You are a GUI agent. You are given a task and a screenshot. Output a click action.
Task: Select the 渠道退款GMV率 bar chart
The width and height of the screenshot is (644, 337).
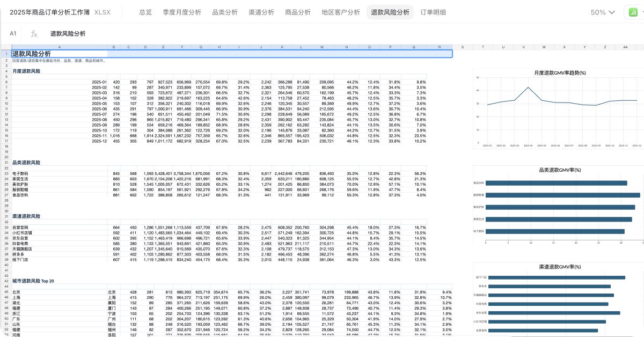click(x=558, y=299)
